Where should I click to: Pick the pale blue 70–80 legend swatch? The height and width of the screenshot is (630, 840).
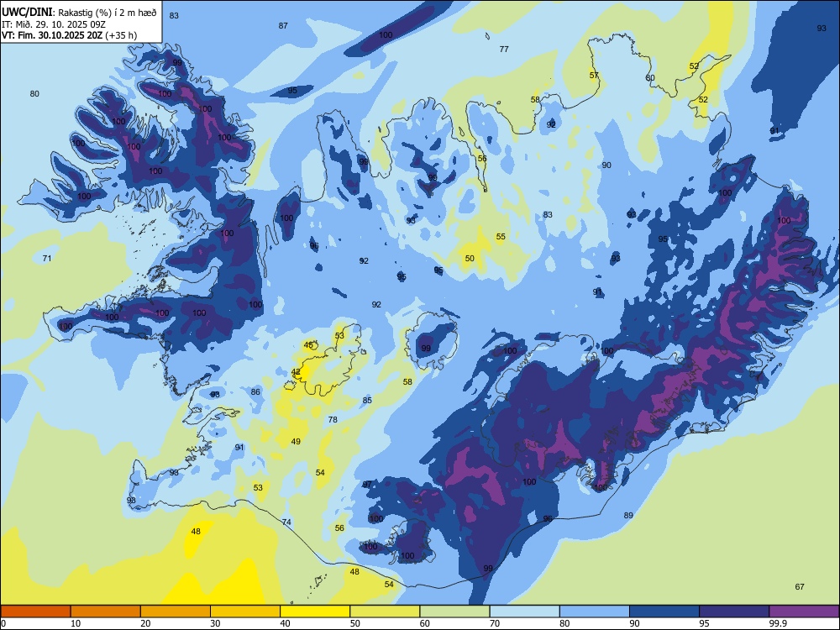point(524,612)
